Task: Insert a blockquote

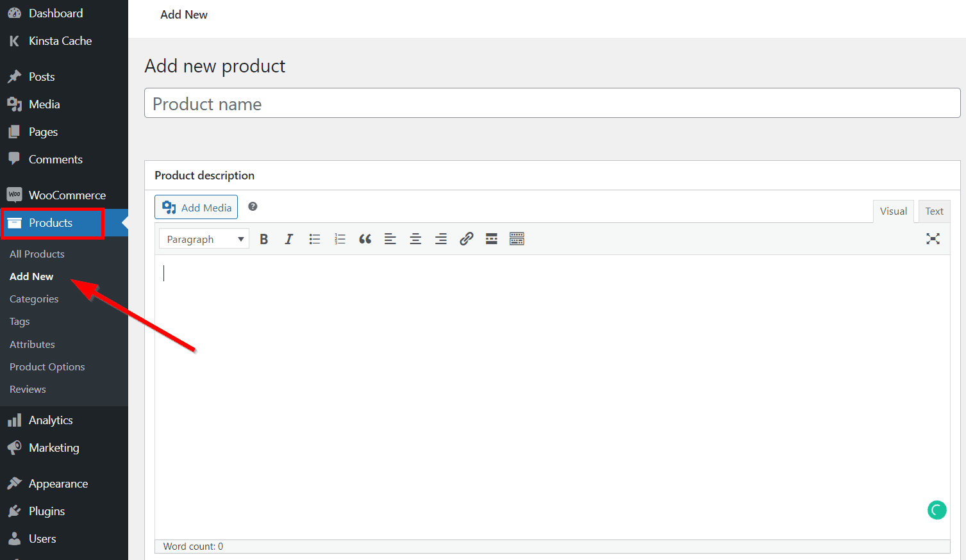Action: [x=365, y=238]
